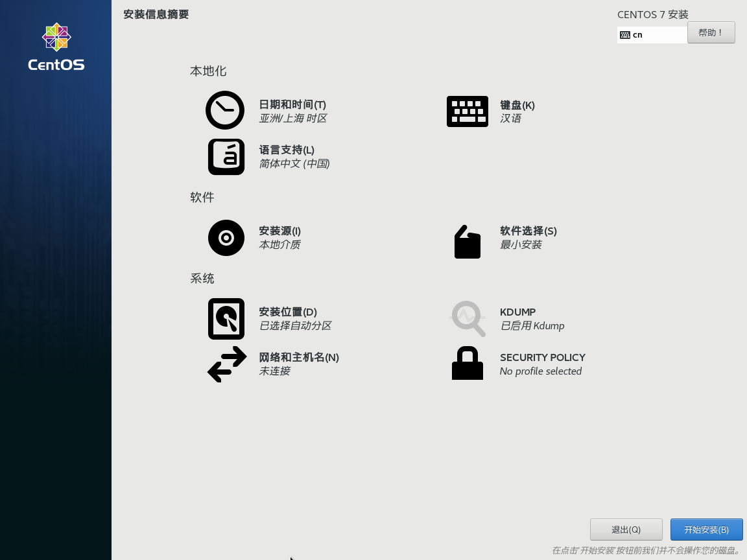Click the 未连接 network status text
This screenshot has height=560, width=747.
274,371
